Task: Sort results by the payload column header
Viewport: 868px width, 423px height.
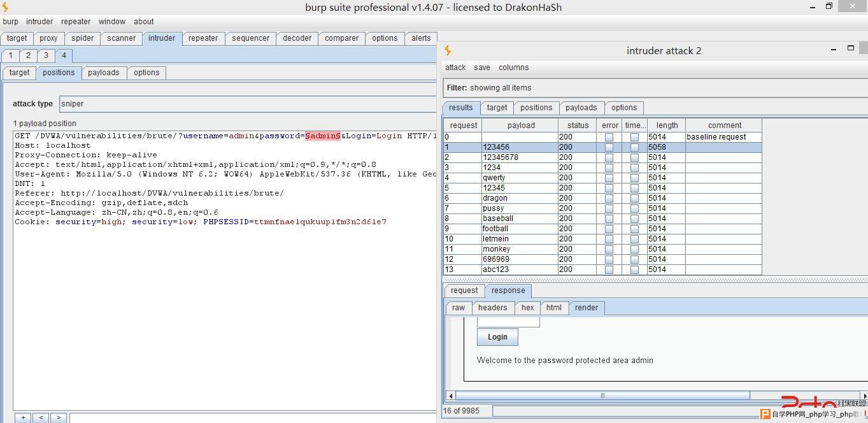Action: coord(521,125)
